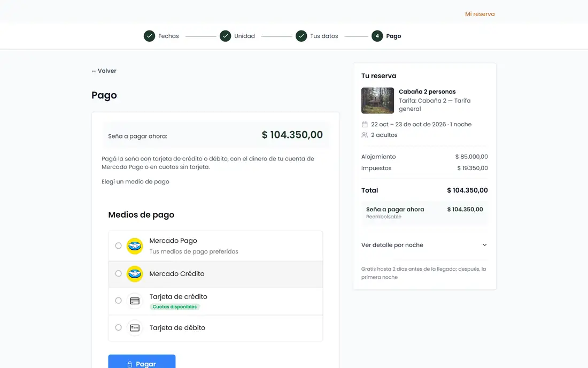Click the Mercado Crédito option title

(177, 274)
